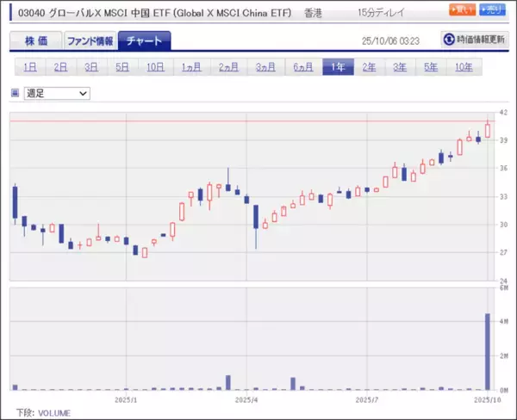Click the latest tall volume bar

point(488,353)
